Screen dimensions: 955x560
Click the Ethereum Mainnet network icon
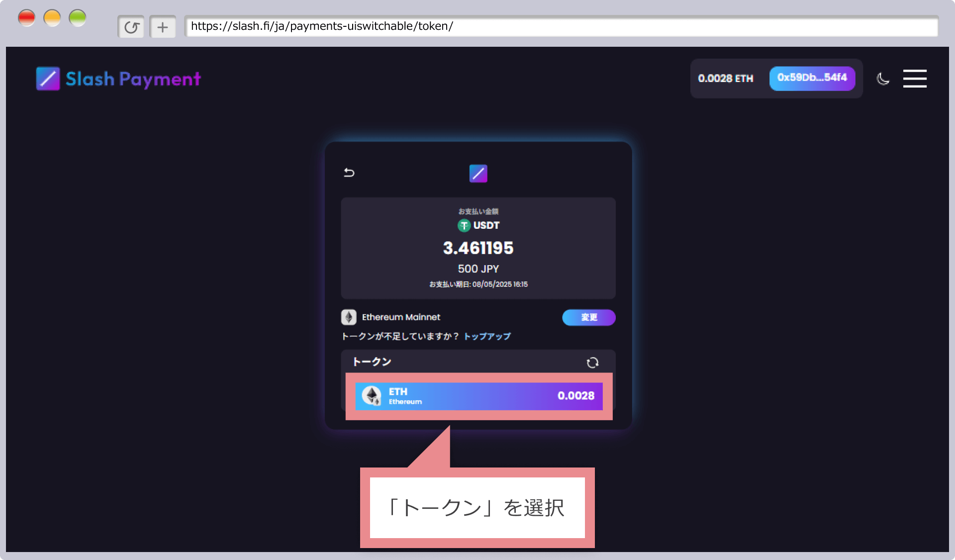pos(349,317)
